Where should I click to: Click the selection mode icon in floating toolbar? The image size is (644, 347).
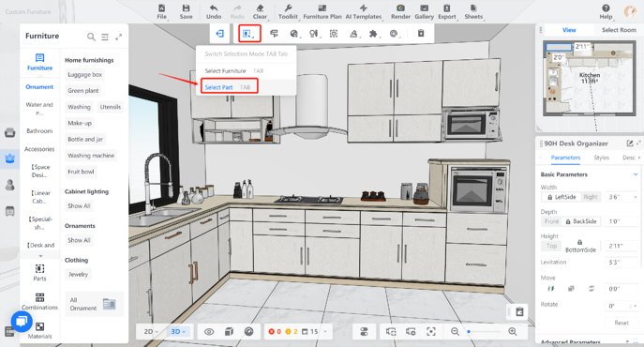point(247,34)
